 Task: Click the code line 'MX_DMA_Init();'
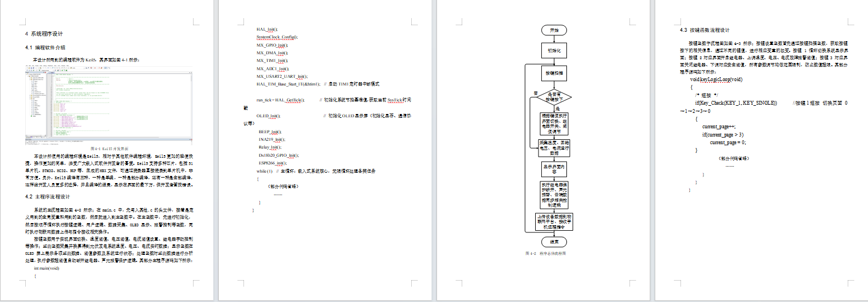tap(272, 53)
